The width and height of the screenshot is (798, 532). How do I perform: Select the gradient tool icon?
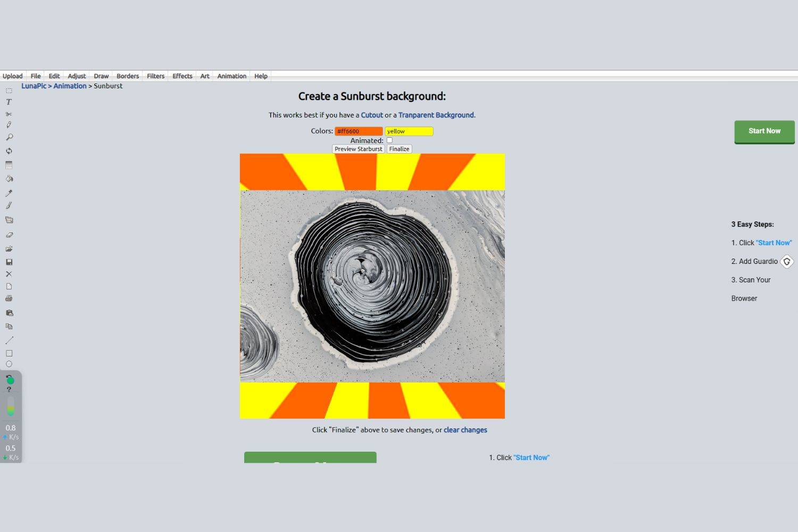point(9,165)
